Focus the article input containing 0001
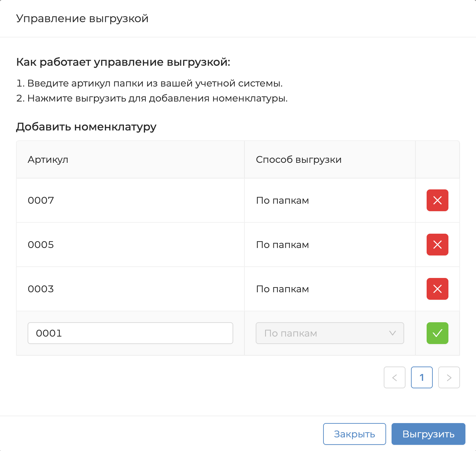 (130, 333)
